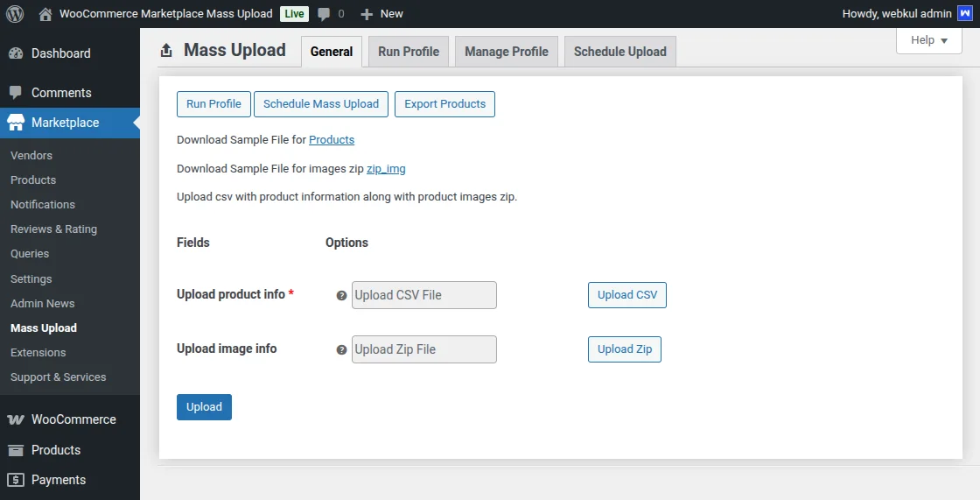Viewport: 980px width, 500px height.
Task: Click help icon beside Upload CSV File
Action: point(342,296)
